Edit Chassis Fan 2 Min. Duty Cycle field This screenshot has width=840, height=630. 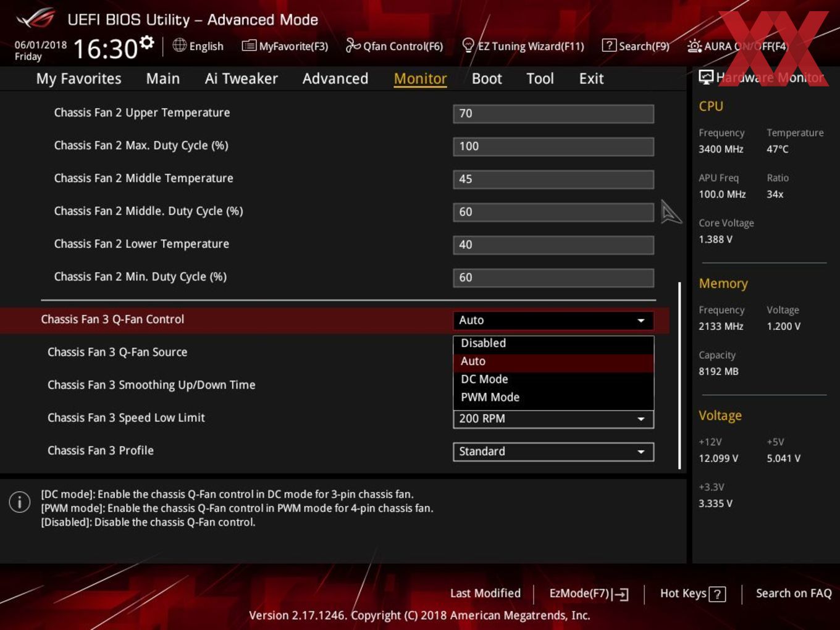553,277
